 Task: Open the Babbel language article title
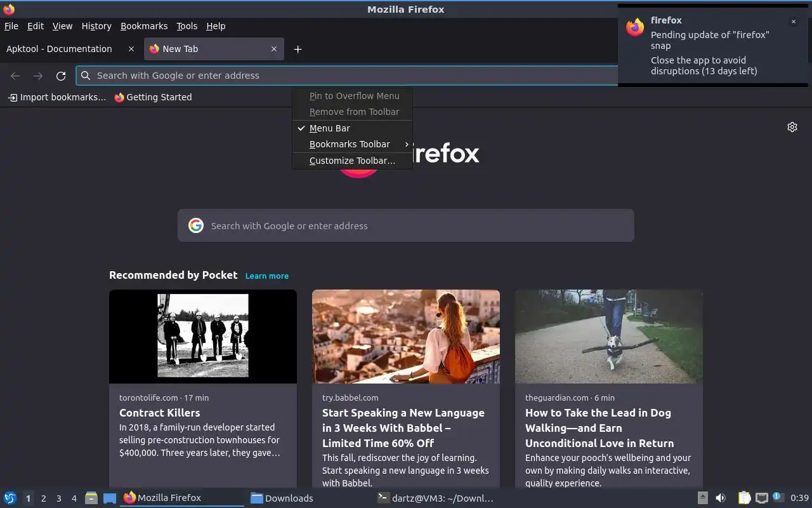pos(403,428)
